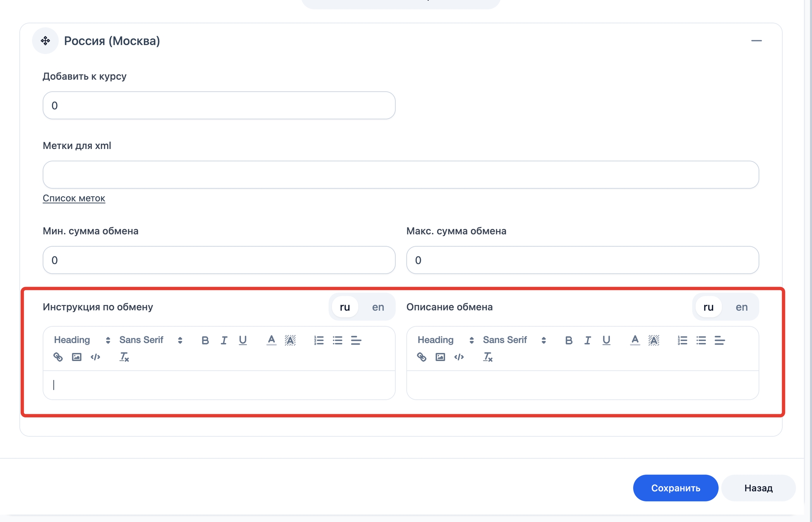Click Bold in exchange instruction editor
The width and height of the screenshot is (812, 522).
205,340
